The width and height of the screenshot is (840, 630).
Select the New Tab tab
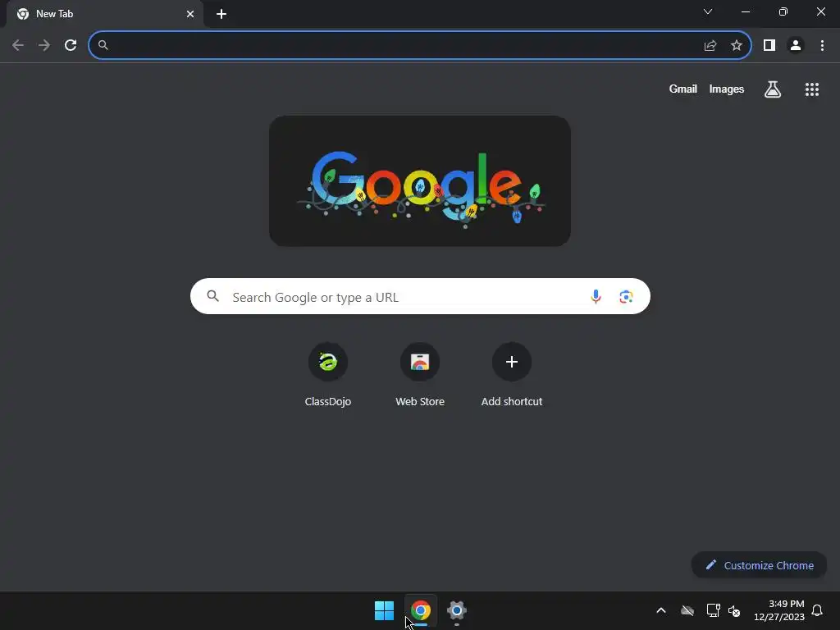pos(105,14)
